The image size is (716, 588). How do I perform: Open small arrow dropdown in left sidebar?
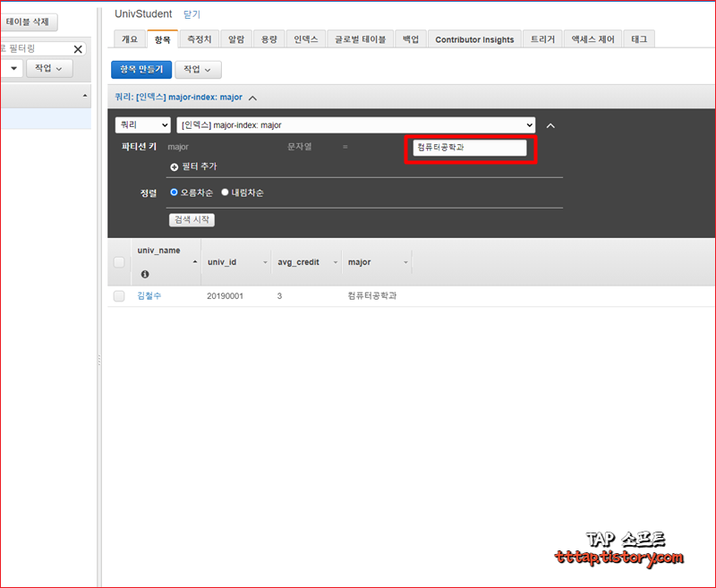(x=12, y=69)
